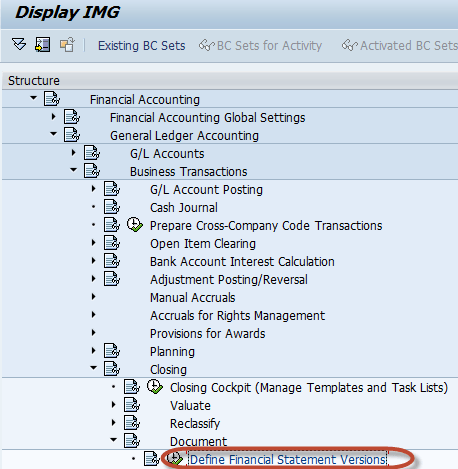Execute Closing Cockpit activity clock icon
Screen dimensions: 458x469
pos(155,387)
